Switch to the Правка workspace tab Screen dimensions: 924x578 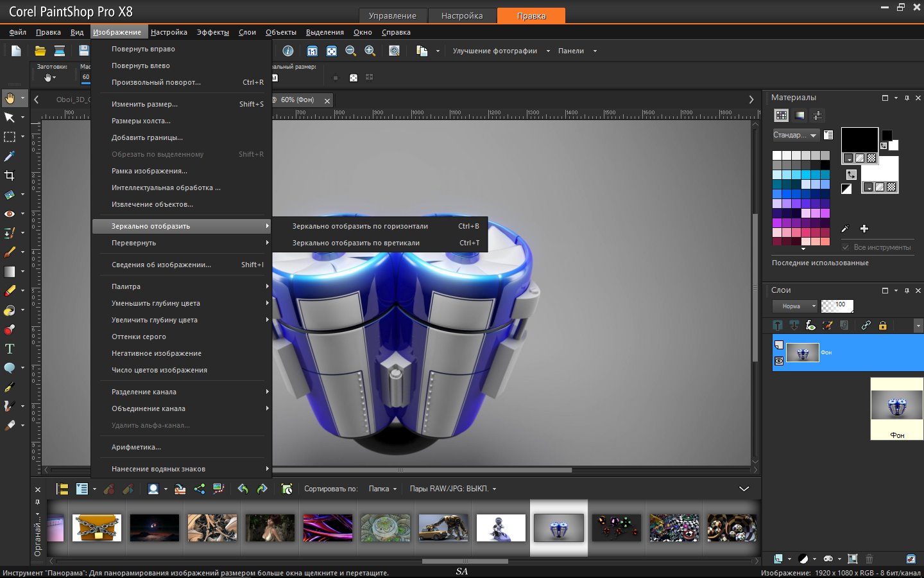point(531,15)
